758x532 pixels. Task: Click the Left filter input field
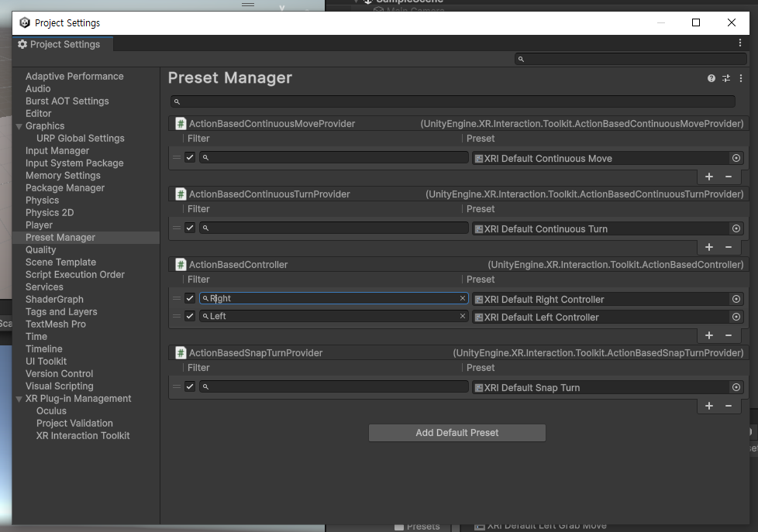click(x=333, y=316)
